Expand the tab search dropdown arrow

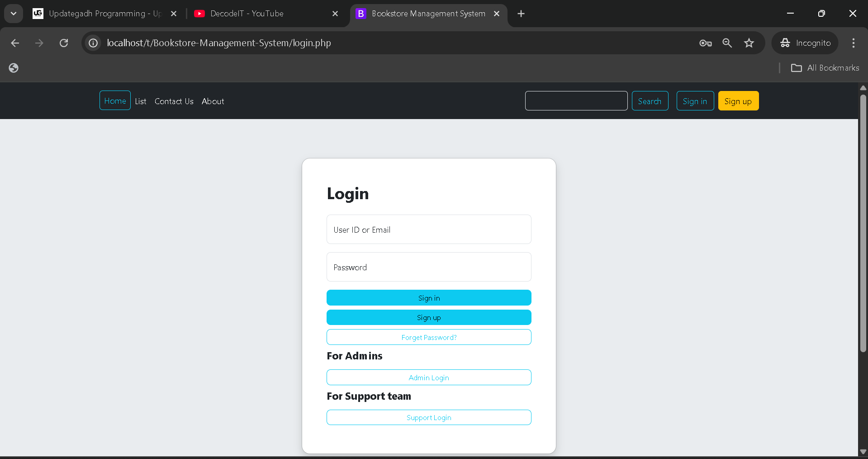(x=14, y=14)
